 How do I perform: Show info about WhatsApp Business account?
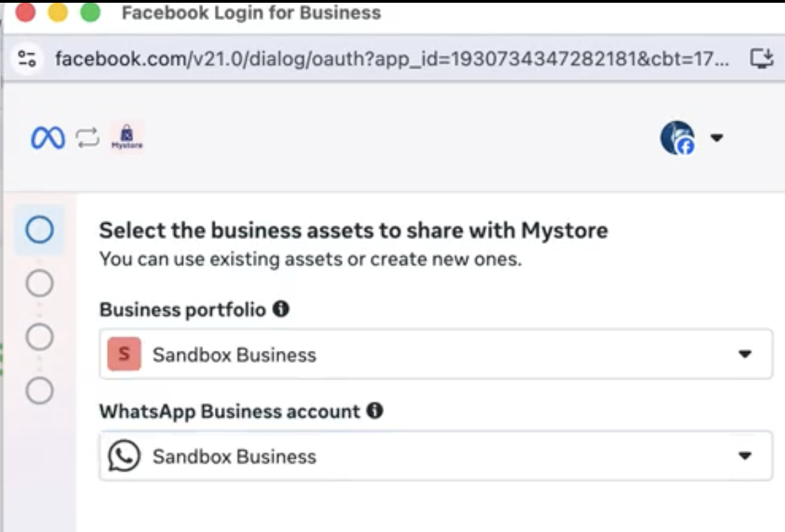click(375, 411)
